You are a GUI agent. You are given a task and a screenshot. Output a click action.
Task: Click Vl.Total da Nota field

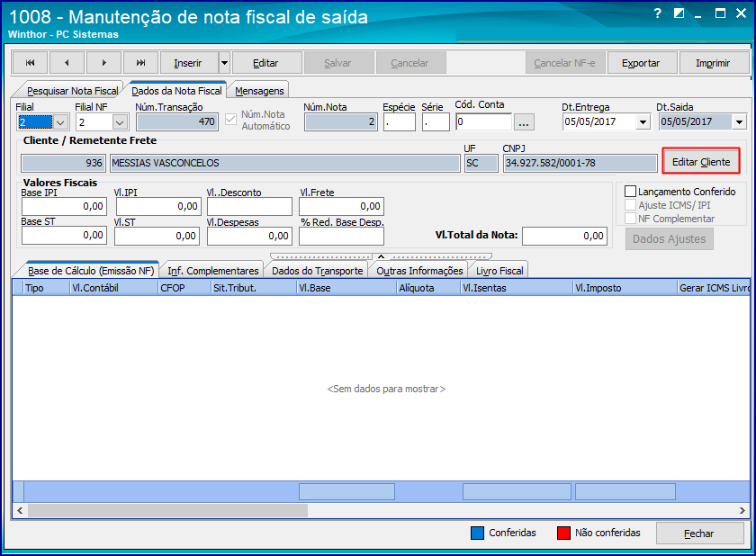[x=564, y=236]
